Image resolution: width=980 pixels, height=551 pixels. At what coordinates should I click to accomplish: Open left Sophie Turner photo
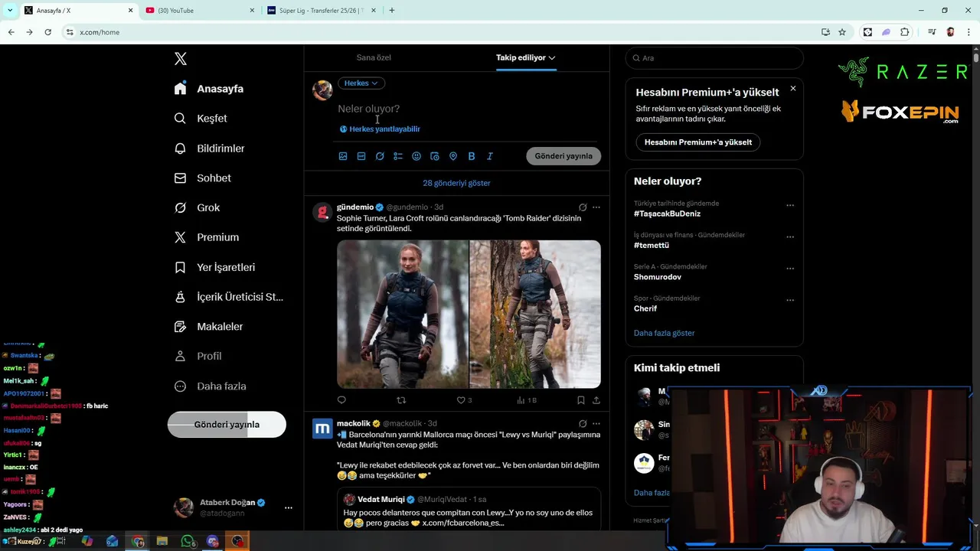point(403,315)
